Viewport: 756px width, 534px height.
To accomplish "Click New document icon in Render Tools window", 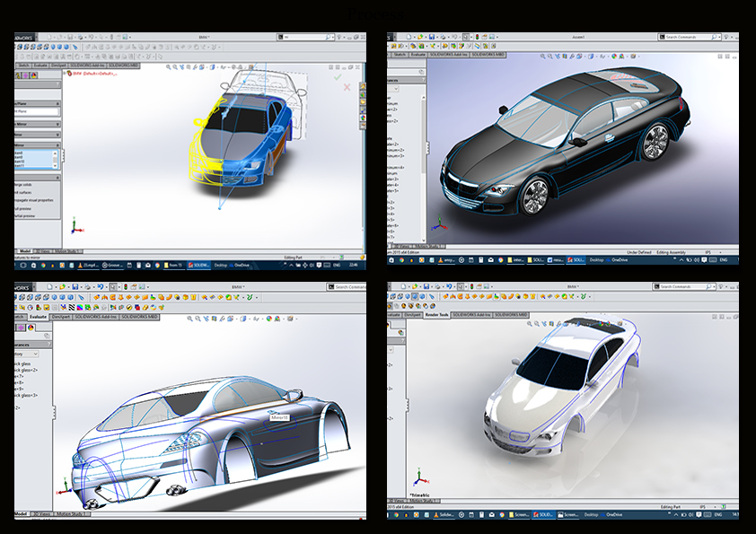I will pos(403,286).
